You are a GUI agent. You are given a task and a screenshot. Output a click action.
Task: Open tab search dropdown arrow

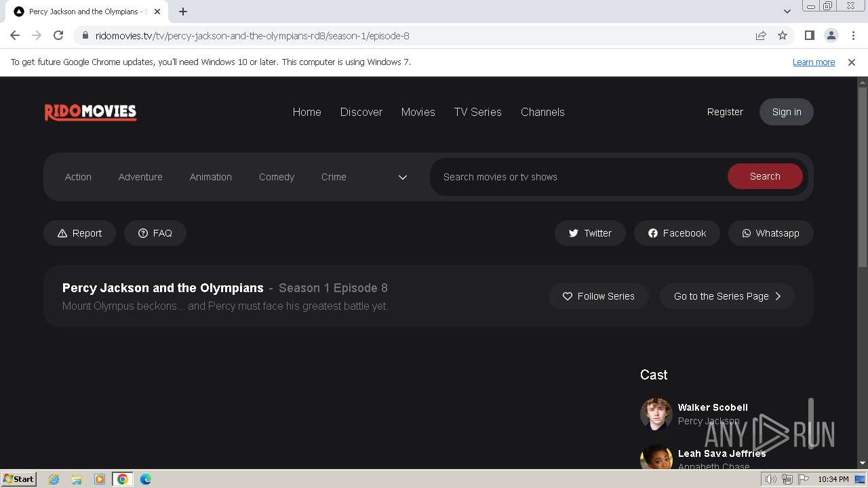click(787, 12)
